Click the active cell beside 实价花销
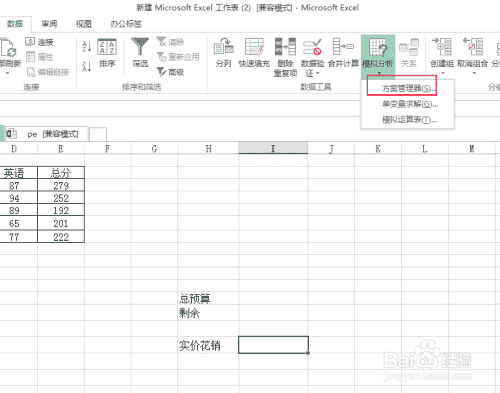 click(273, 345)
